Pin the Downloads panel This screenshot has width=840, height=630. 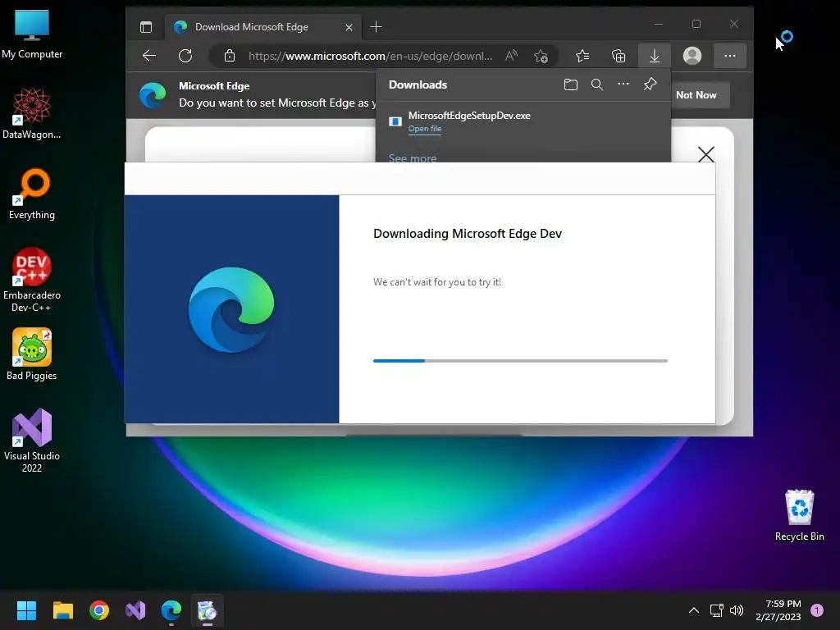(x=650, y=84)
